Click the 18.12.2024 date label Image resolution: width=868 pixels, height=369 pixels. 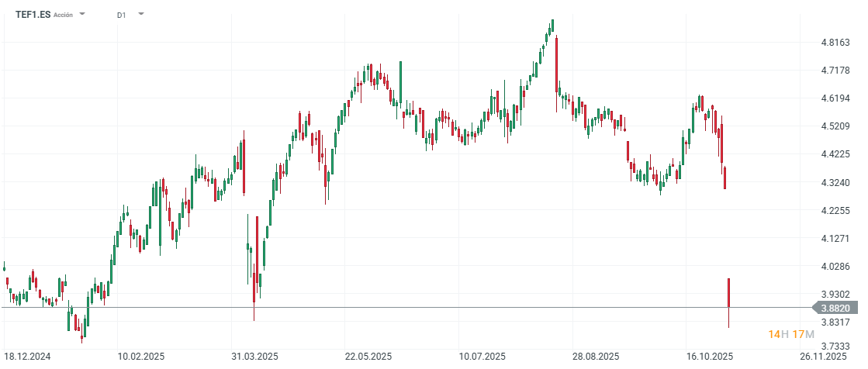pyautogui.click(x=29, y=357)
